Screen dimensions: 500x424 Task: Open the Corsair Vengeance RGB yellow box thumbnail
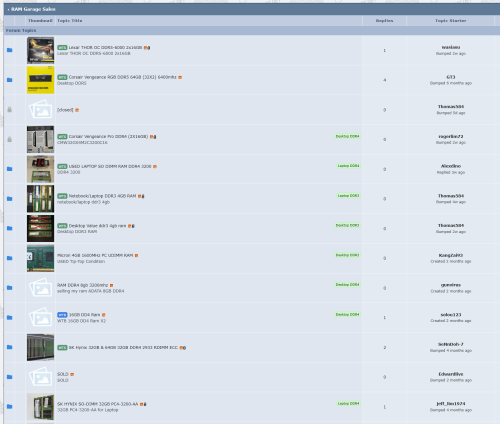point(41,80)
